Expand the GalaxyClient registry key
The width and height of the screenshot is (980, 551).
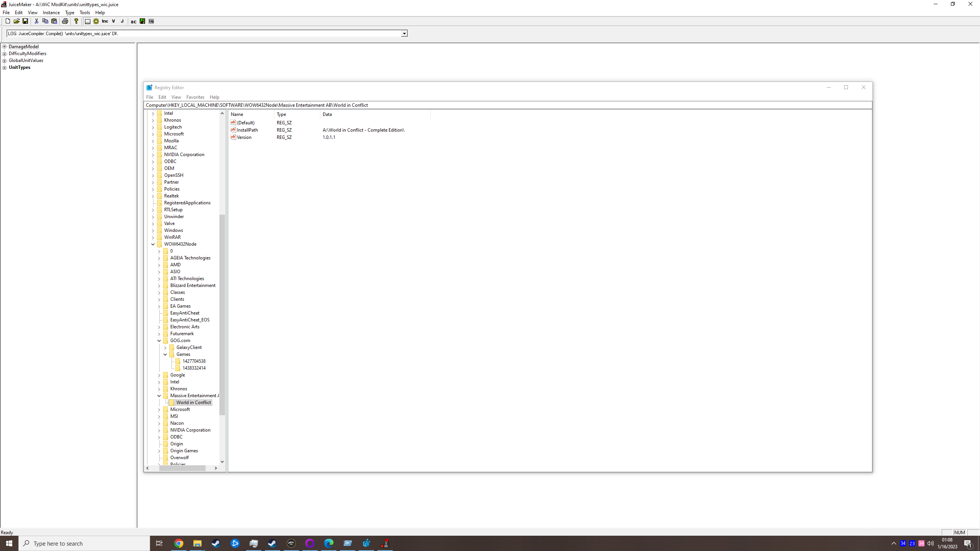click(165, 347)
